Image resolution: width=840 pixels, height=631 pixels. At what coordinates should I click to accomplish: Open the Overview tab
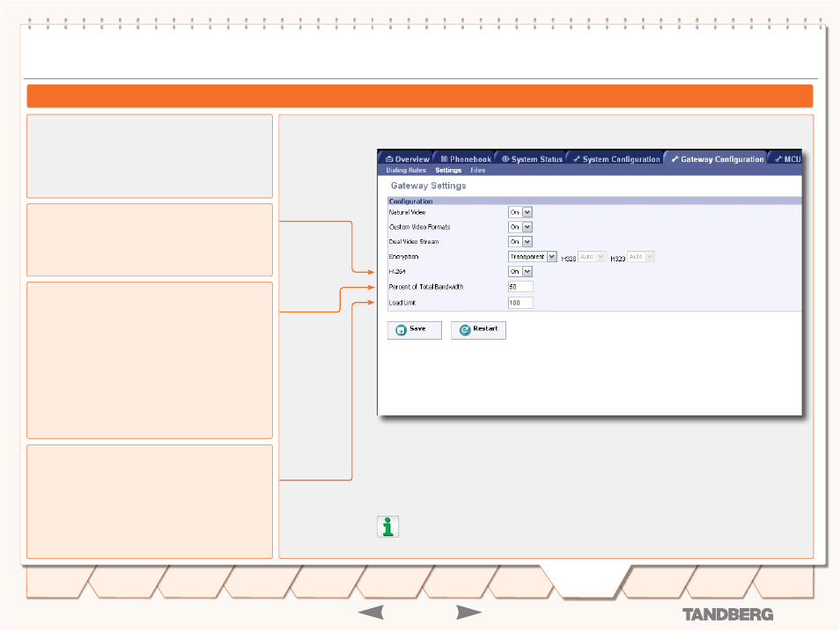coord(407,159)
